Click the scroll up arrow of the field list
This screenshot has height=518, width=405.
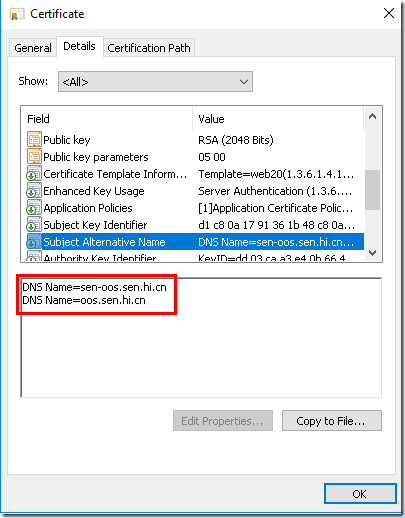373,116
